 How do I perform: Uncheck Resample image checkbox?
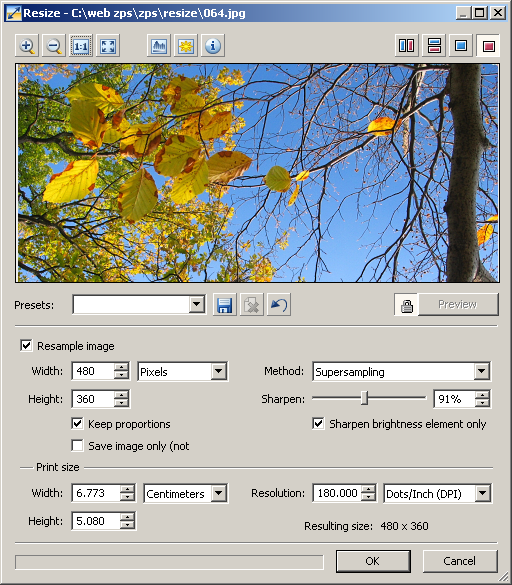pos(26,345)
